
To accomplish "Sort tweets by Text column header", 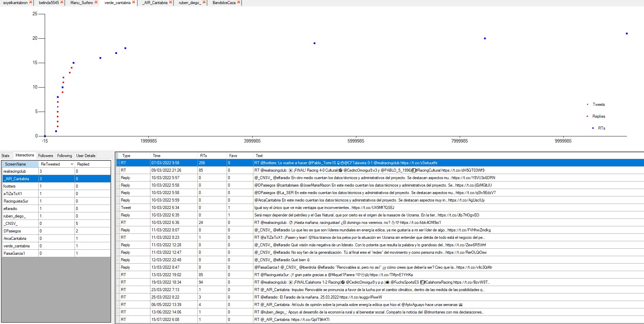I will 448,156.
